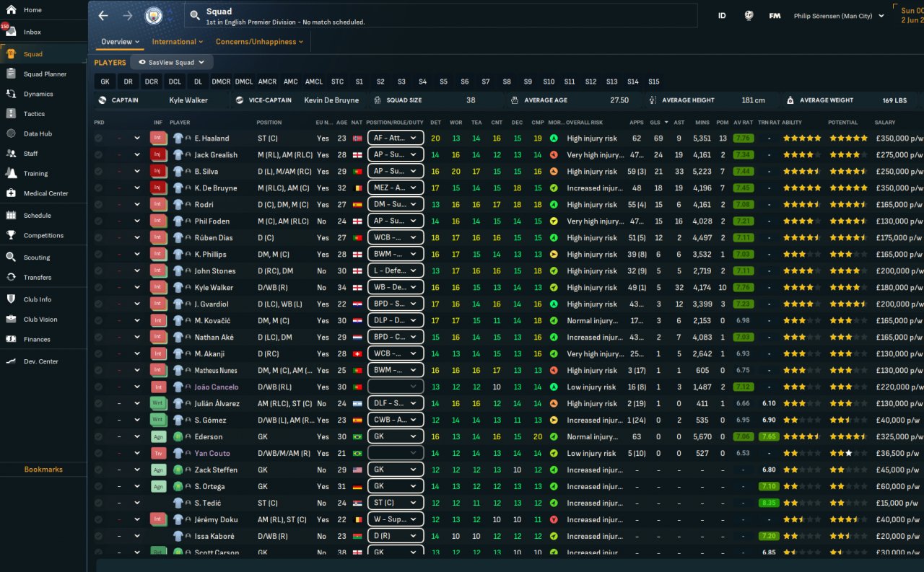Image resolution: width=924 pixels, height=572 pixels.
Task: Open the Finances section
Action: coord(37,339)
